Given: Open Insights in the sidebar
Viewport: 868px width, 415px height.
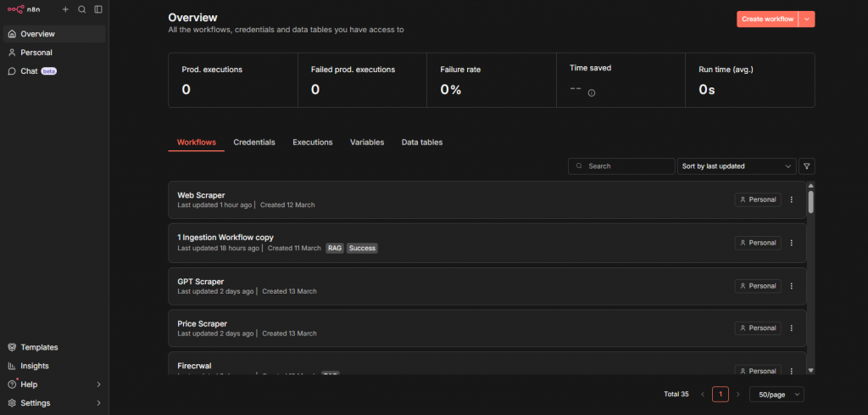Looking at the screenshot, I should coord(54,366).
